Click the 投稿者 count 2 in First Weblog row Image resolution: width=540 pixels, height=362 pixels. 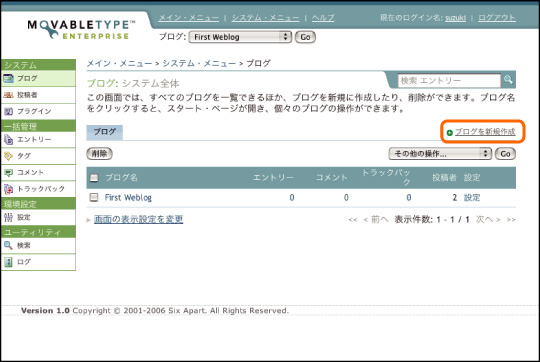tap(455, 198)
